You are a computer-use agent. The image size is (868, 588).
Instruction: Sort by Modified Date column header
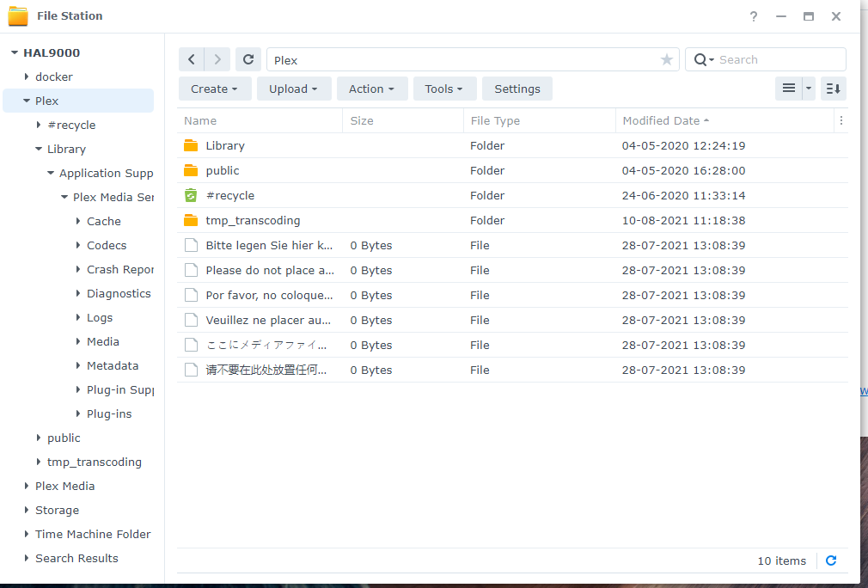724,120
